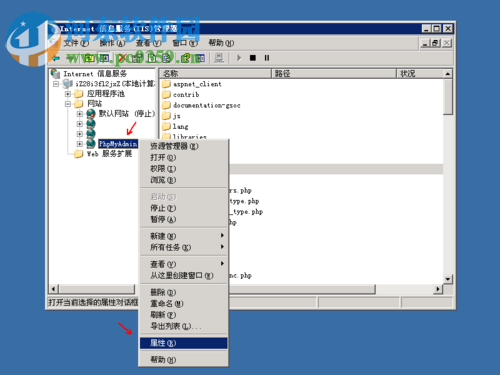The image size is (500, 375).
Task: Click the Back arrow toolbar icon
Action: [x=56, y=58]
